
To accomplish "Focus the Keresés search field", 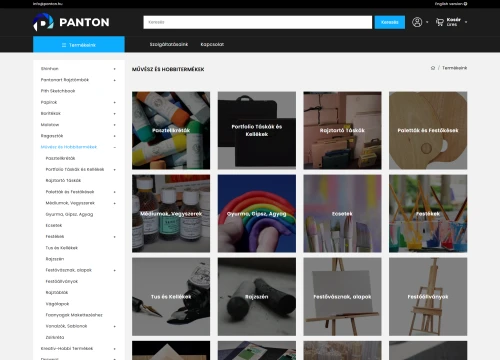I will pos(258,22).
